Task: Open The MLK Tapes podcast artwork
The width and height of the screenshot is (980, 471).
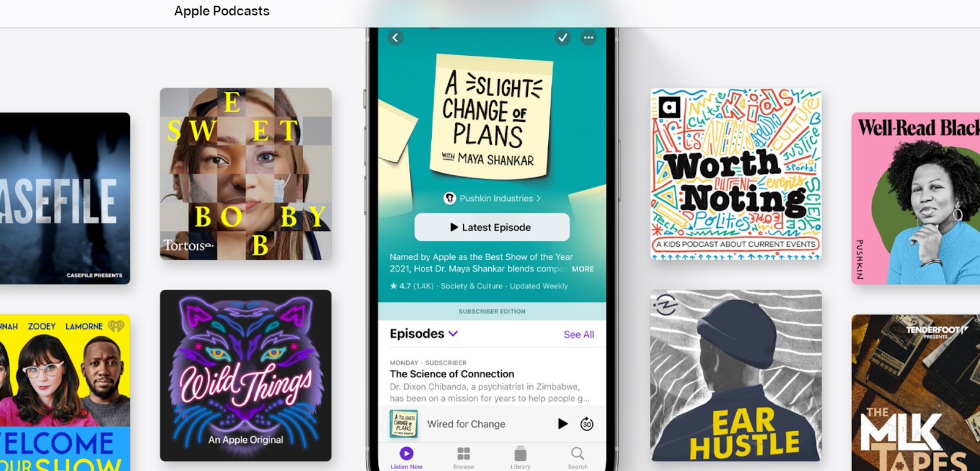Action: pos(916,393)
